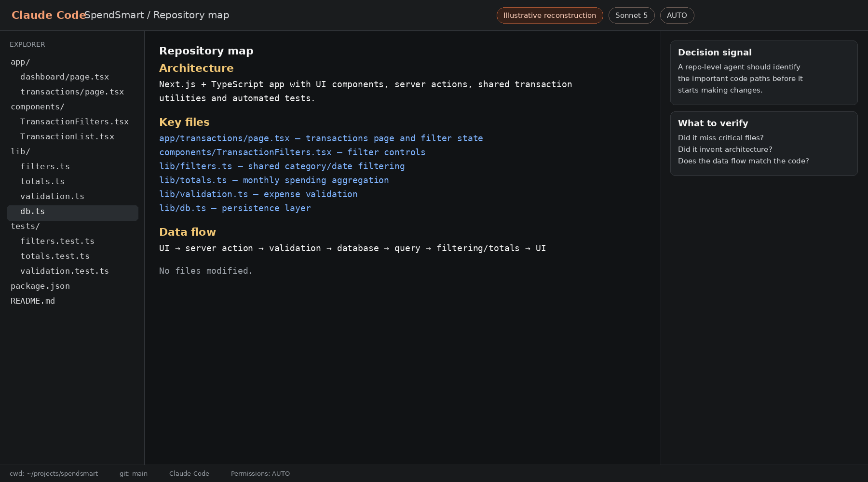Click Claude Code in the status bar
868x482 pixels.
189,474
